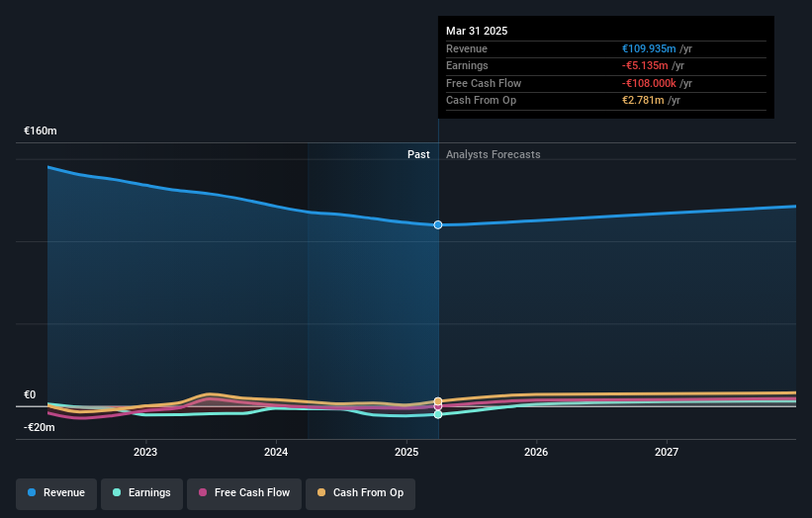Click the Mar 31 2025 tooltip date
This screenshot has height=518, width=812.
point(477,31)
